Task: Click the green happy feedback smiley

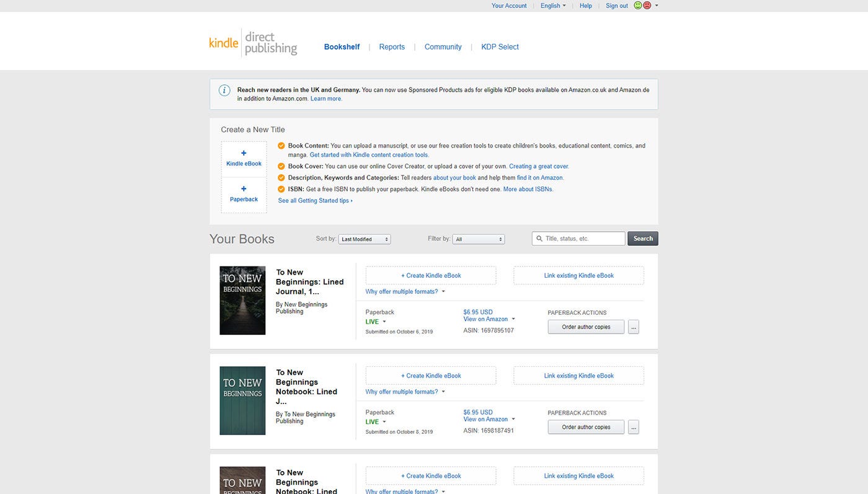Action: pos(638,6)
